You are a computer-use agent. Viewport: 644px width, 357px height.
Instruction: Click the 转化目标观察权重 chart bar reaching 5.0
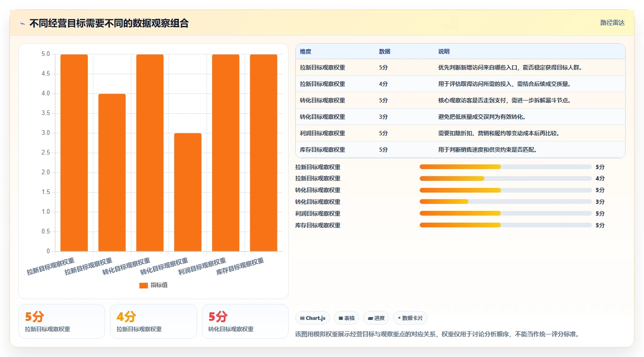pos(150,153)
